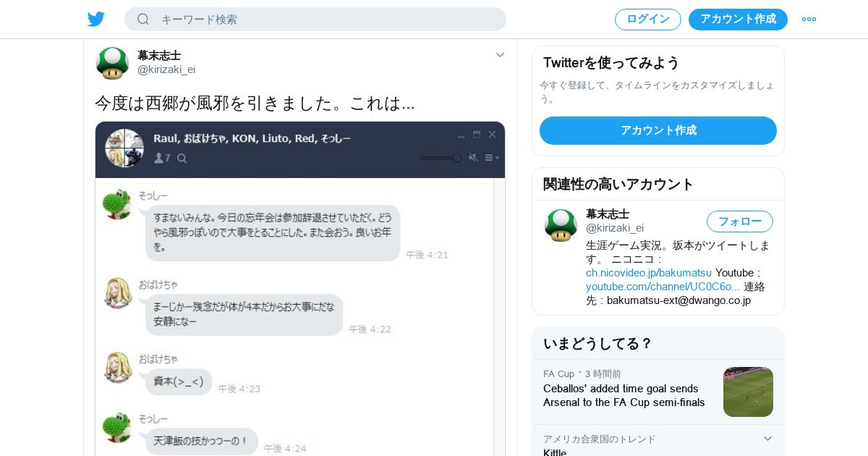Click chat title Raul, おばけちゃ, KON
868x456 pixels.
point(252,138)
